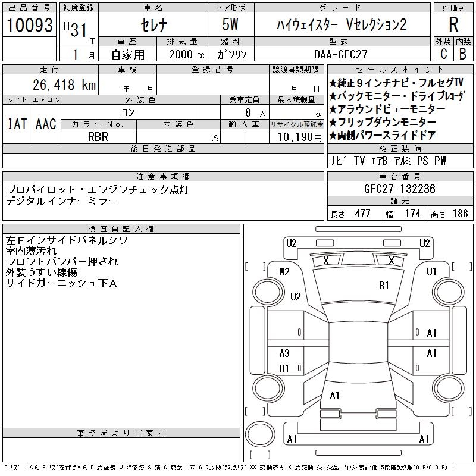The image size is (476, 476).
Task: Click the displacement value 2000 cc
Action: (x=186, y=55)
